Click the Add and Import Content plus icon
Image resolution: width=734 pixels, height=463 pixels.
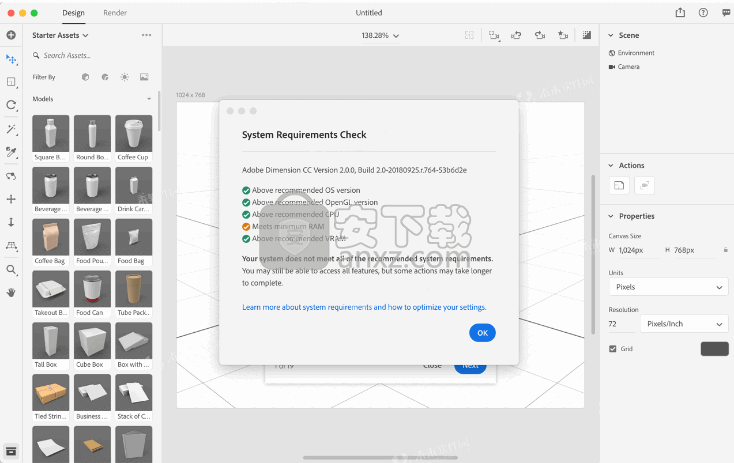[x=11, y=35]
